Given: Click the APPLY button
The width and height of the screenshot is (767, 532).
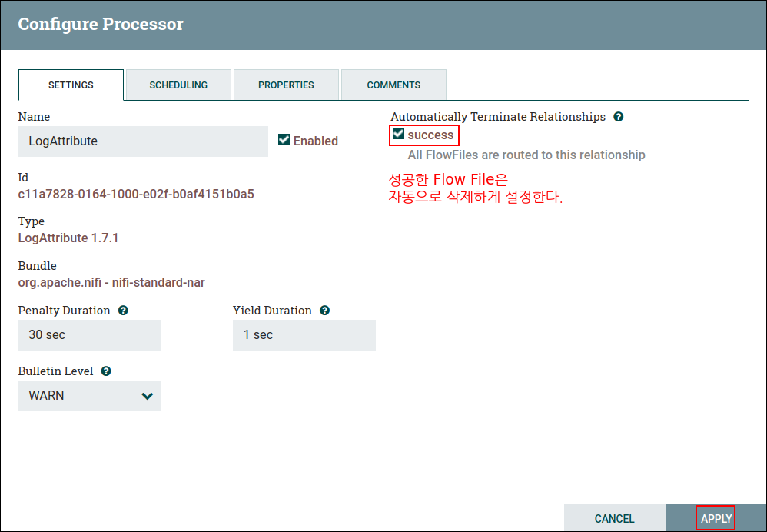Looking at the screenshot, I should (x=716, y=518).
